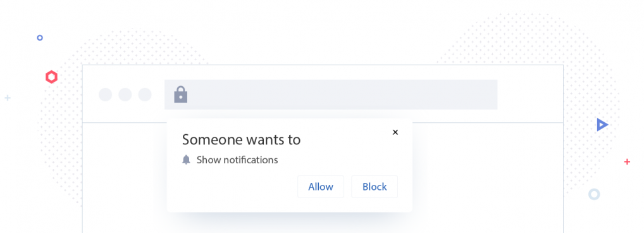
Task: Click empty toolbar space right of the address bar
Action: tap(530, 94)
